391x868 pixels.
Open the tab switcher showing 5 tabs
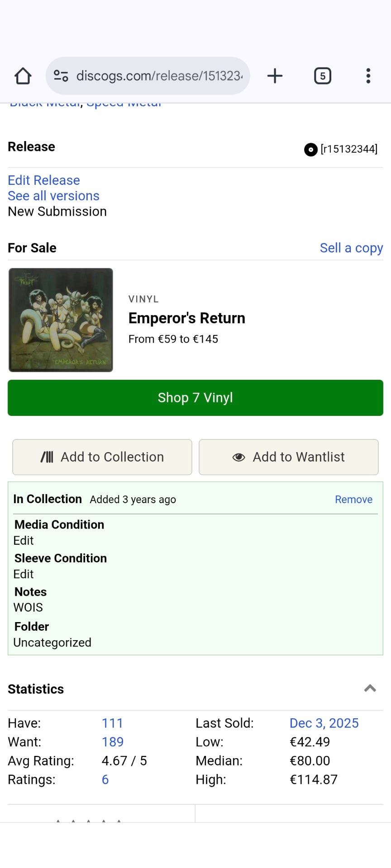point(322,76)
